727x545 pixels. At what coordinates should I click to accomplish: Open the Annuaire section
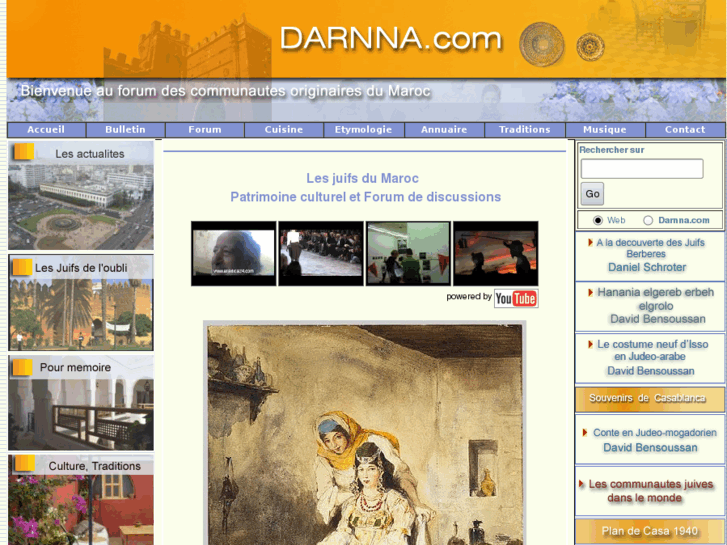coord(444,130)
